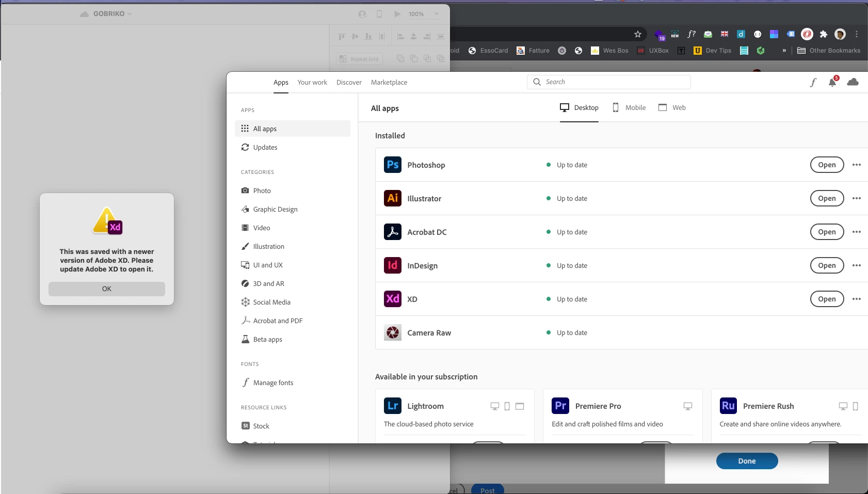This screenshot has height=494, width=868.
Task: Click the Photoshop app icon
Action: [393, 165]
